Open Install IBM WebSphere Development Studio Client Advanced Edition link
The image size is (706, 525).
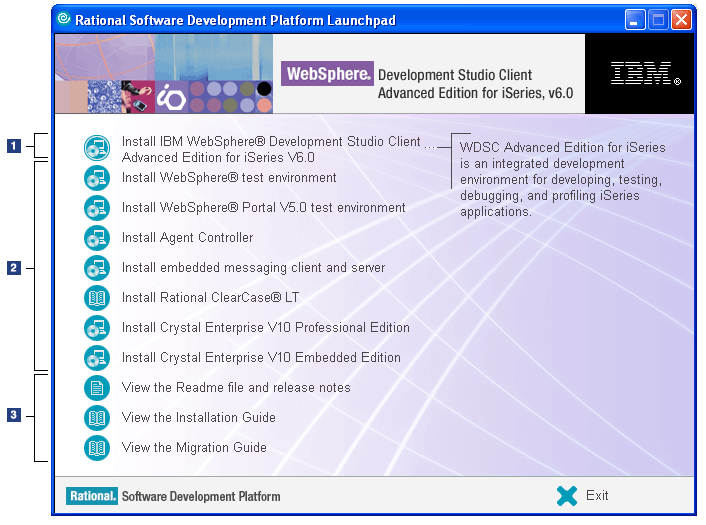272,149
